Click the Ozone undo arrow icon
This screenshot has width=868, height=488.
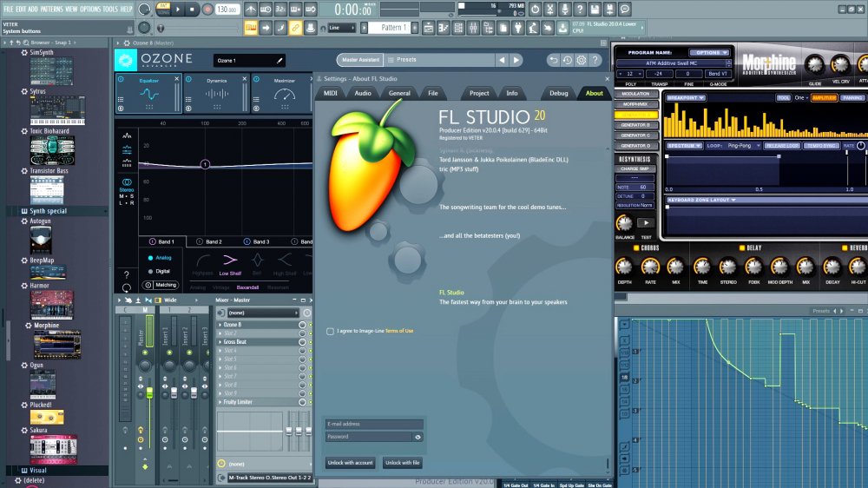pyautogui.click(x=553, y=60)
